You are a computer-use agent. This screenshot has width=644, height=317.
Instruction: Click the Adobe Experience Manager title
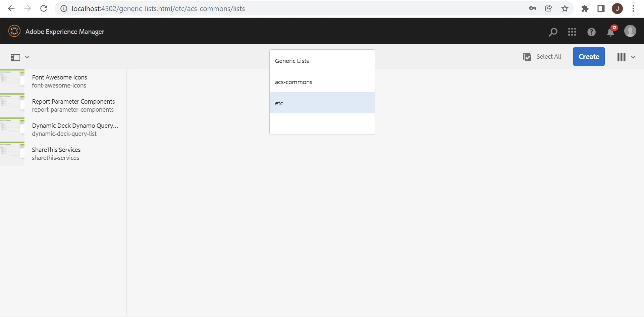coord(65,32)
